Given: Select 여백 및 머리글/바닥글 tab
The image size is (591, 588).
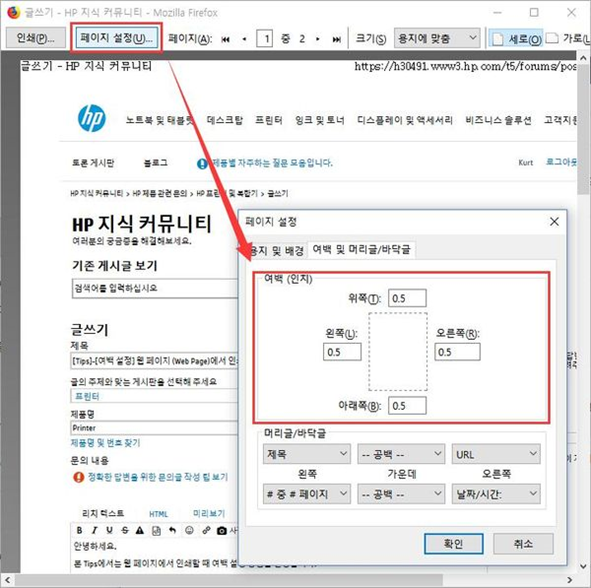Looking at the screenshot, I should coord(361,249).
